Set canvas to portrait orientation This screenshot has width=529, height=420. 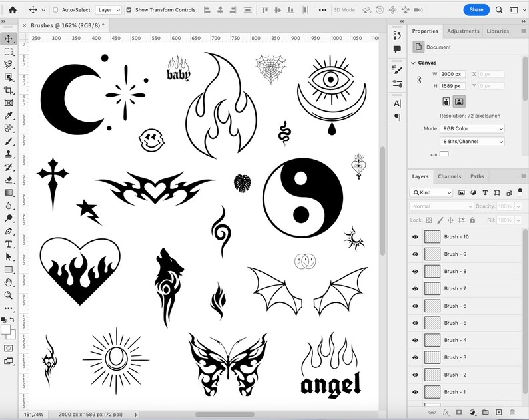pos(446,101)
